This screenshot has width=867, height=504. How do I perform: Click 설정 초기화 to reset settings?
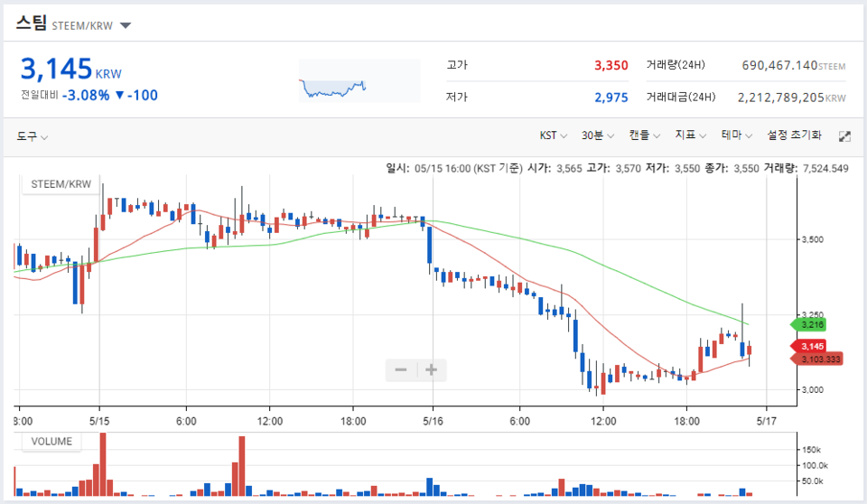click(794, 135)
